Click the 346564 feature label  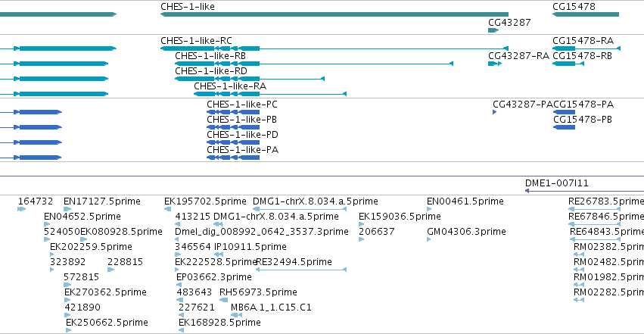point(193,247)
